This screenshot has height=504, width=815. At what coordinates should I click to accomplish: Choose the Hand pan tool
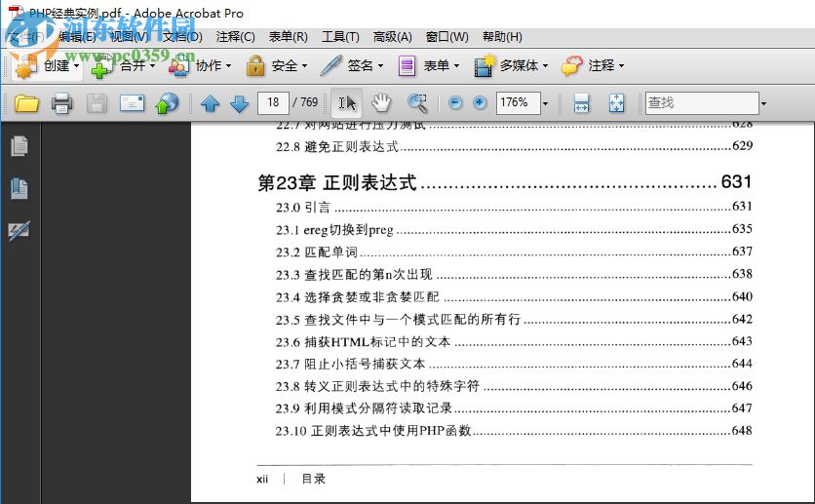click(x=381, y=103)
